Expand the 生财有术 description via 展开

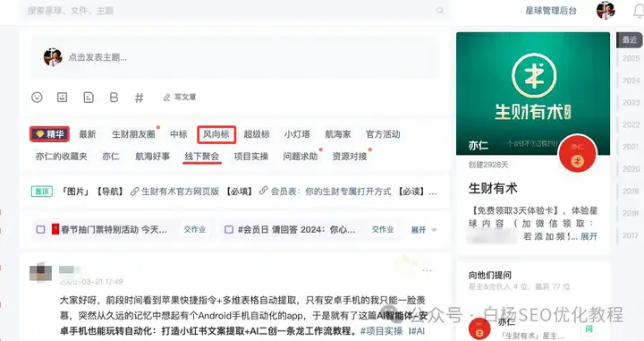tap(589, 236)
